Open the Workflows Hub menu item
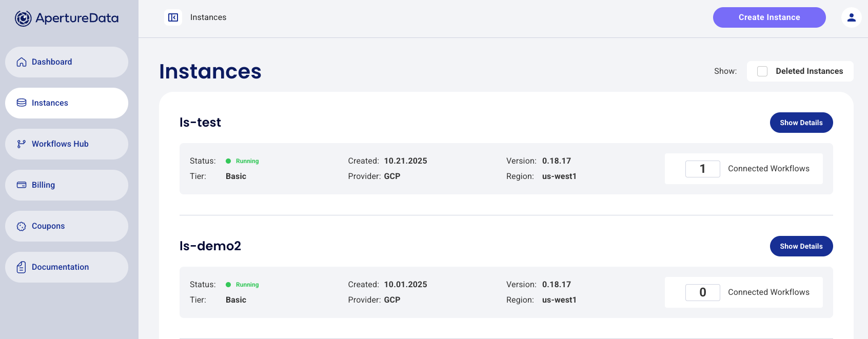 60,144
